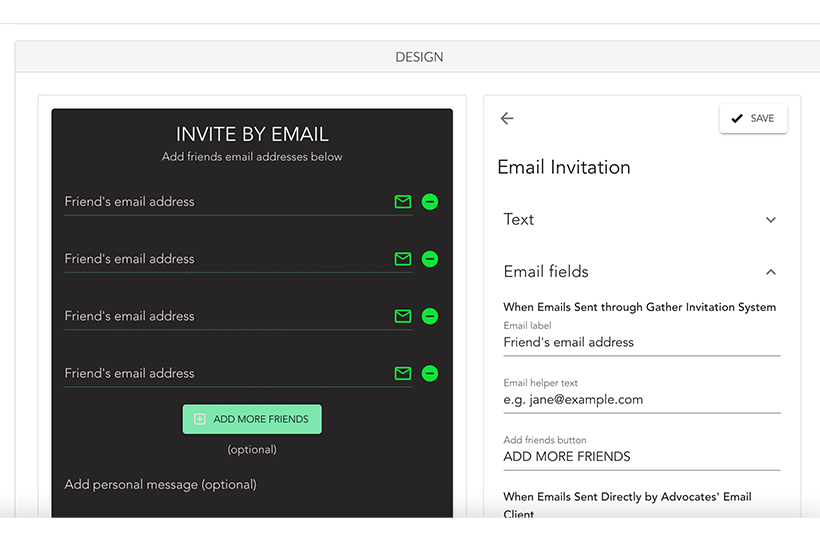
Task: Expand the Text section
Action: (639, 220)
